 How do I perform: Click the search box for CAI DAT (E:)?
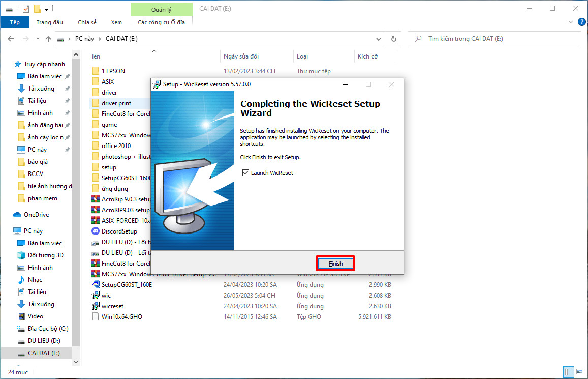494,39
